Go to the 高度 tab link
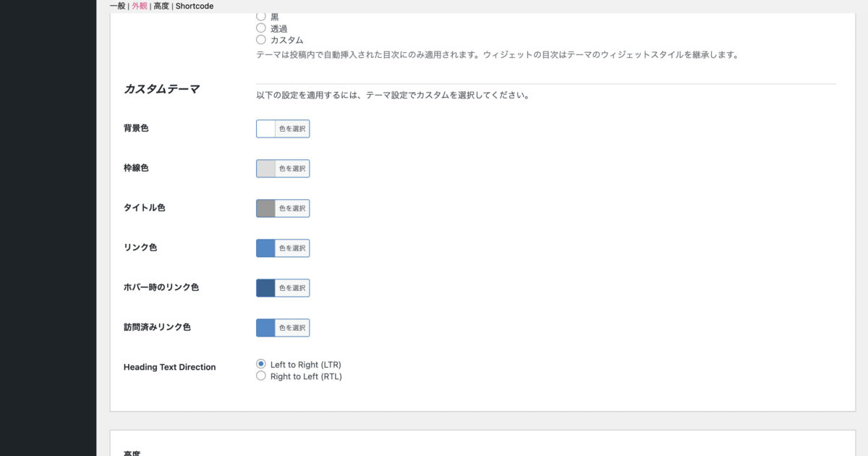This screenshot has height=456, width=868. [x=161, y=6]
